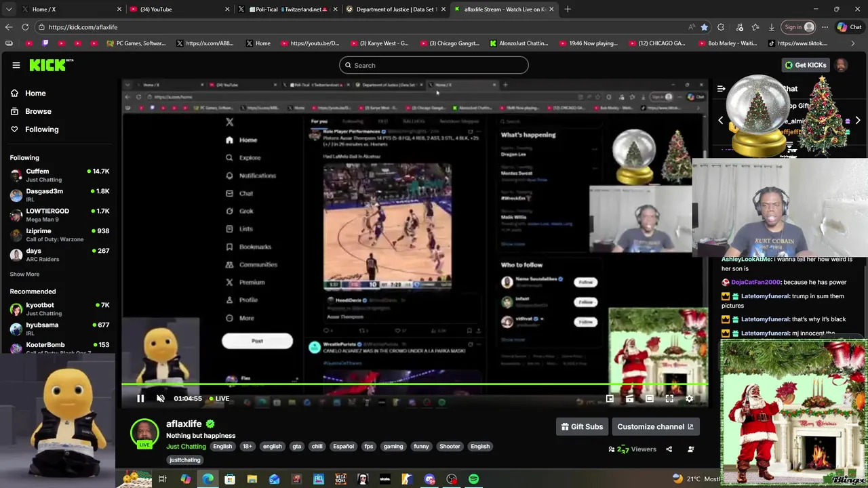The width and height of the screenshot is (868, 488).
Task: Expand Show More under Following
Action: tap(24, 274)
